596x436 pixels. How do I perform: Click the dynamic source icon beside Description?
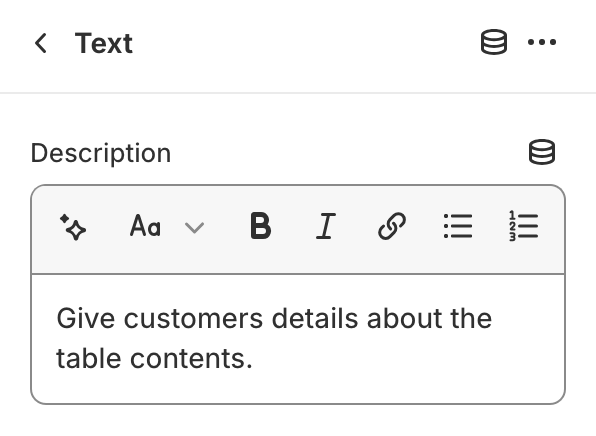tap(542, 152)
